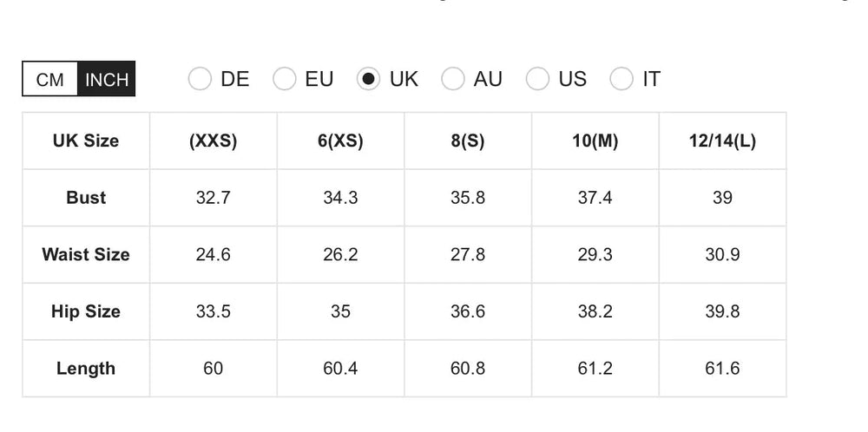Click the 61.6 length value cell
Viewport: 868px width, 432px height.
pyautogui.click(x=722, y=369)
